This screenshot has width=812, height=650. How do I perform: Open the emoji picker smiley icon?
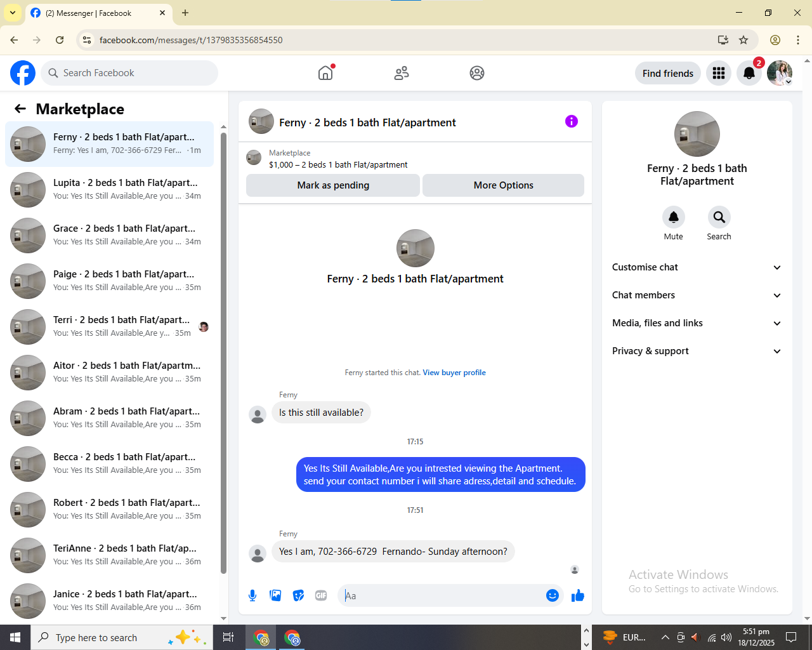(553, 595)
